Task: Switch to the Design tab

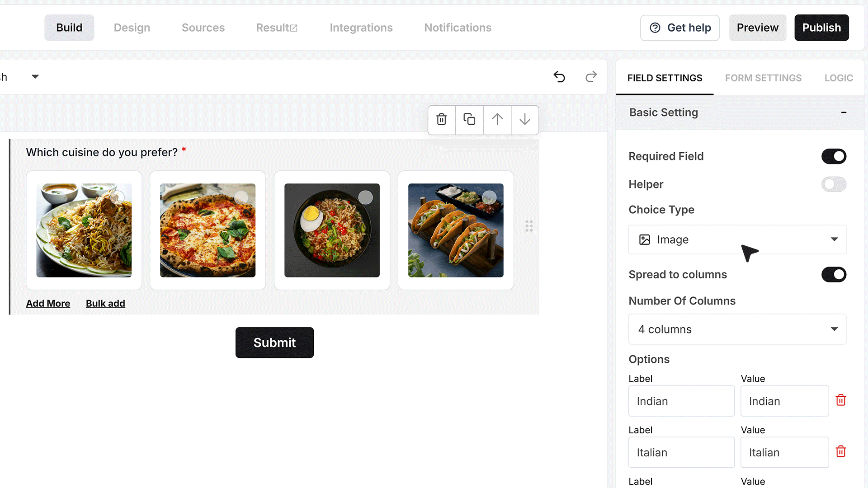Action: point(132,28)
